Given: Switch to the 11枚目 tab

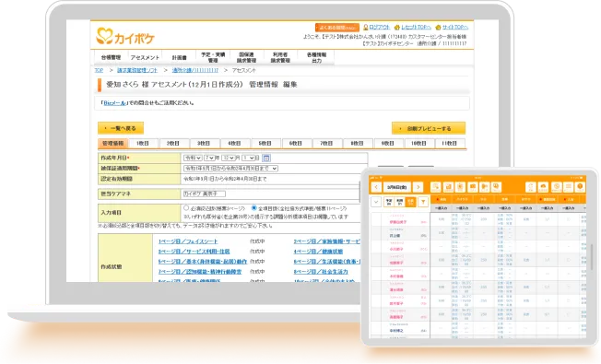Looking at the screenshot, I should pos(449,144).
